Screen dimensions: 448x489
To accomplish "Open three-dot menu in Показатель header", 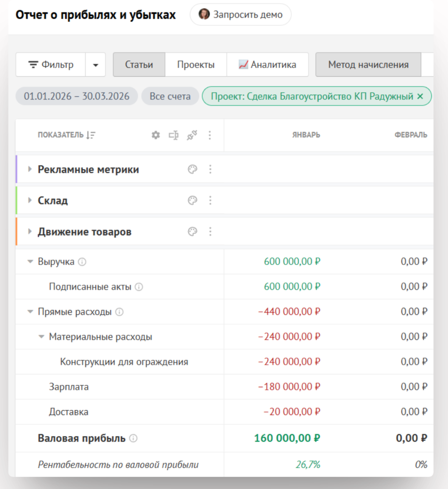I will 210,135.
